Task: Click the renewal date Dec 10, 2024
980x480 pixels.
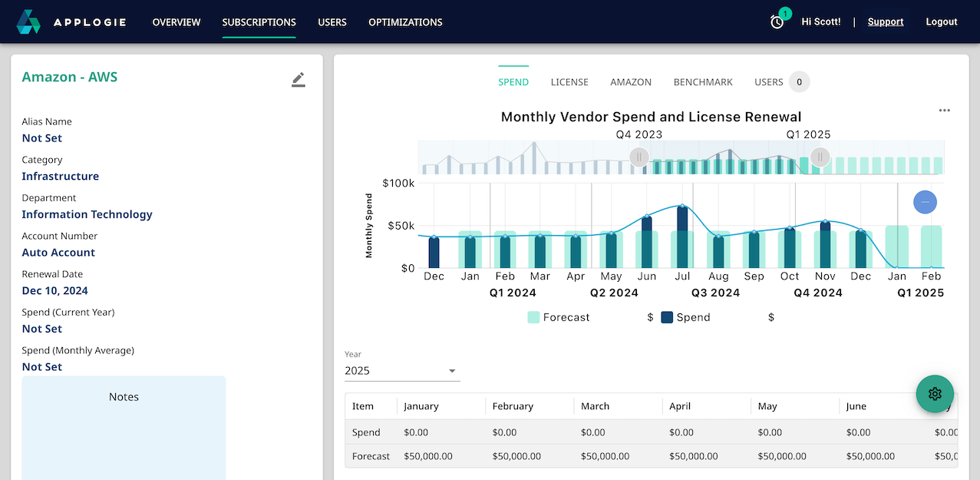Action: pyautogui.click(x=55, y=291)
